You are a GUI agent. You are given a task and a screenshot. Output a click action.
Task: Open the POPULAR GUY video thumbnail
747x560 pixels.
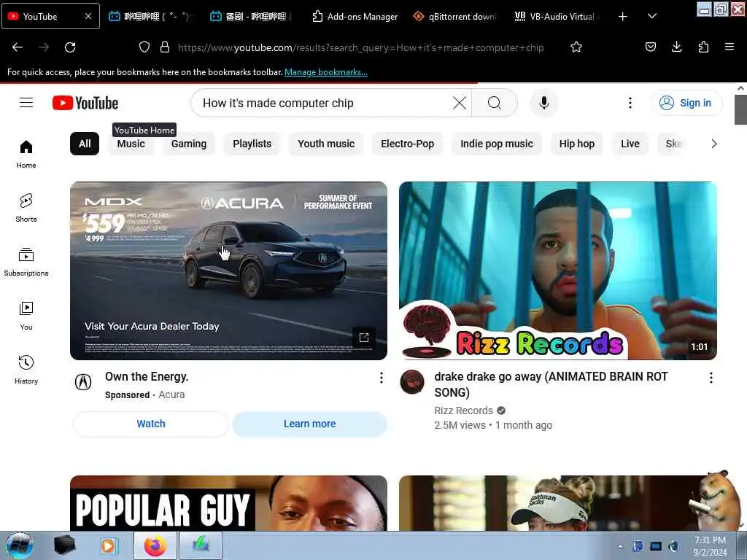click(228, 503)
